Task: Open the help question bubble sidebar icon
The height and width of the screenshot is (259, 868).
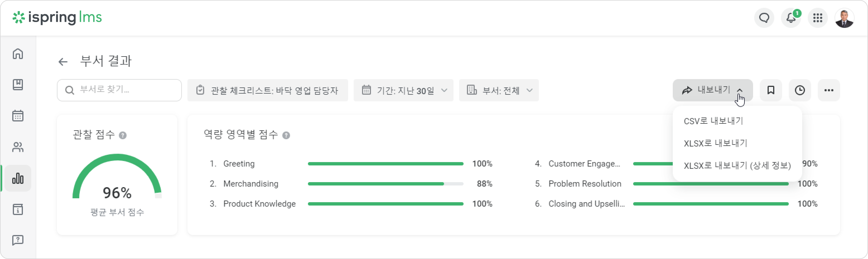Action: (x=18, y=240)
